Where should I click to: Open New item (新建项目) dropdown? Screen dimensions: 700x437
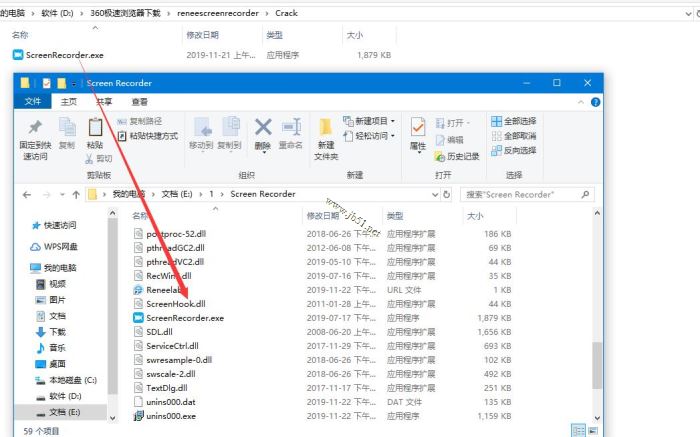[x=369, y=121]
